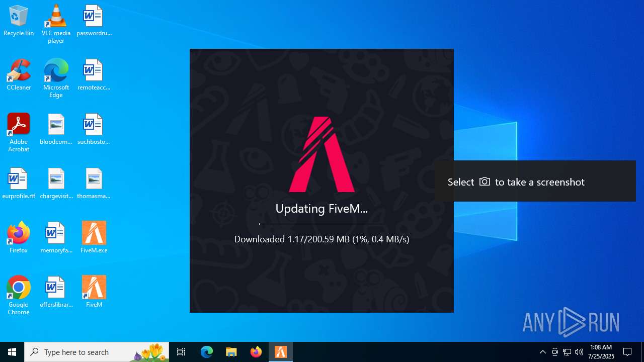The height and width of the screenshot is (362, 644).
Task: Select the eurprofile.rtf document icon
Action: tap(19, 184)
